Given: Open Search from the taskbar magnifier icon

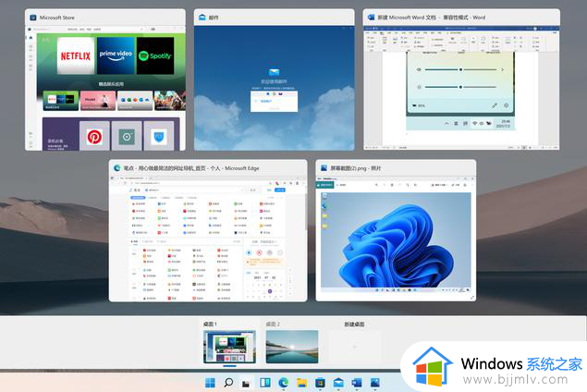Looking at the screenshot, I should (x=228, y=383).
